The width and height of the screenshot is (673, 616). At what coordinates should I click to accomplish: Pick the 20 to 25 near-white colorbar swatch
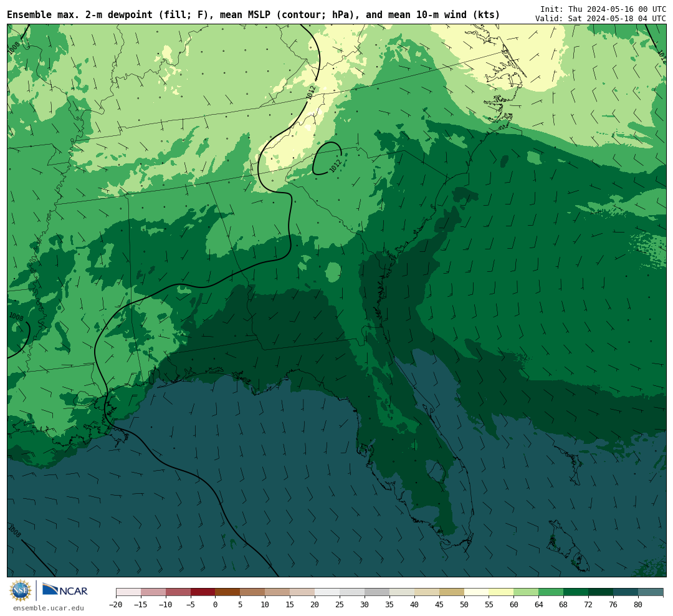pyautogui.click(x=327, y=592)
